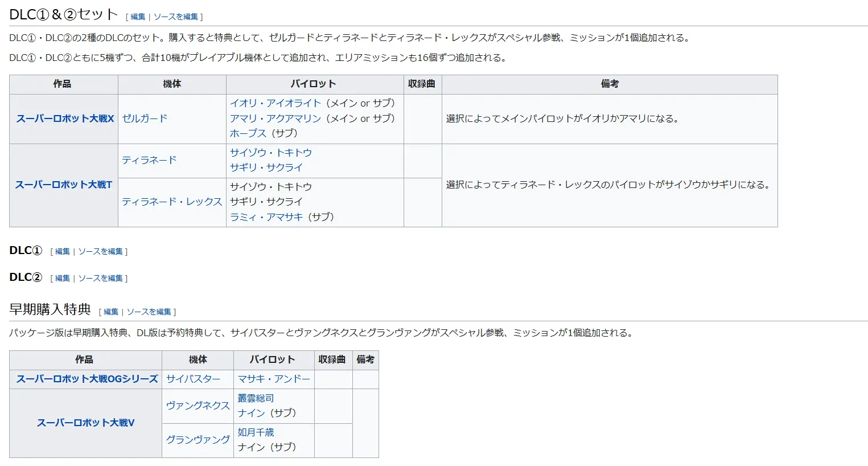868x466 pixels.
Task: Follow the マサキ・アンドー pilot link
Action: tap(274, 379)
